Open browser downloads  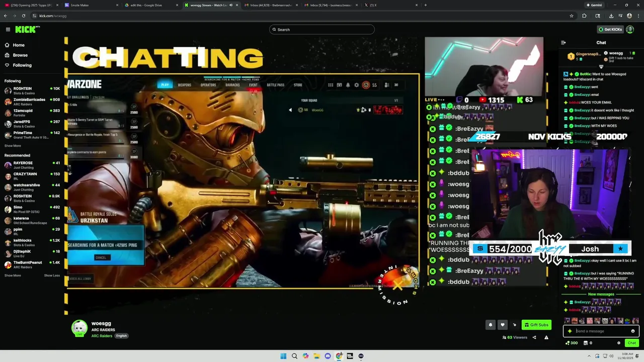pos(611,16)
